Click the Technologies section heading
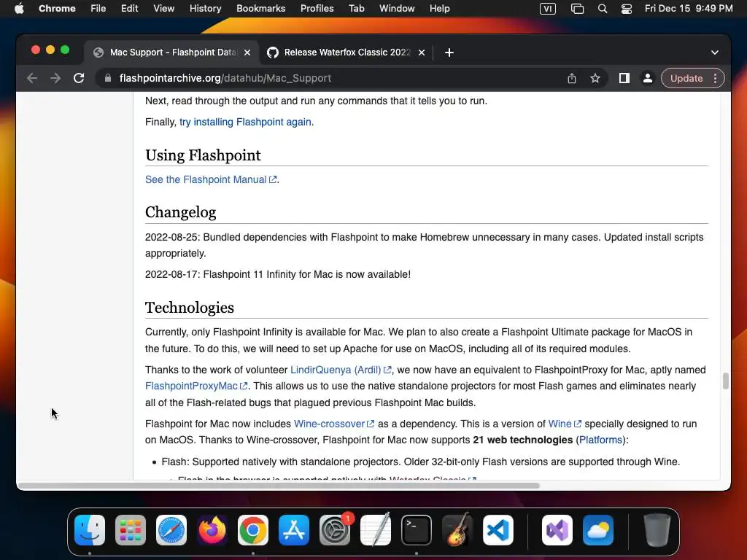 point(190,308)
